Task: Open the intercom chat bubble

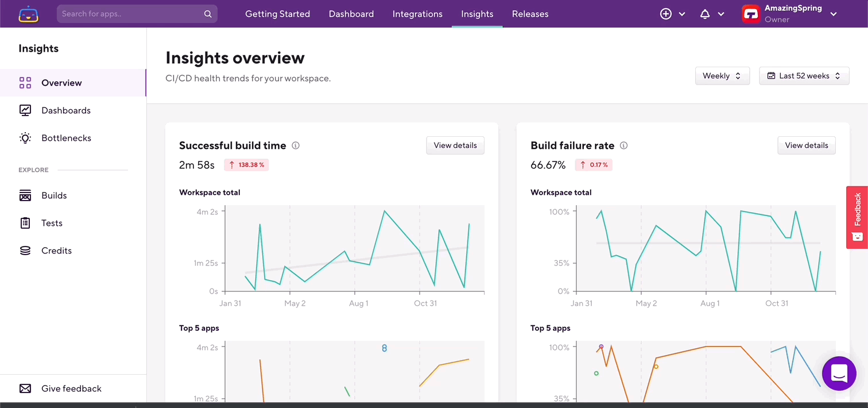Action: pos(839,374)
